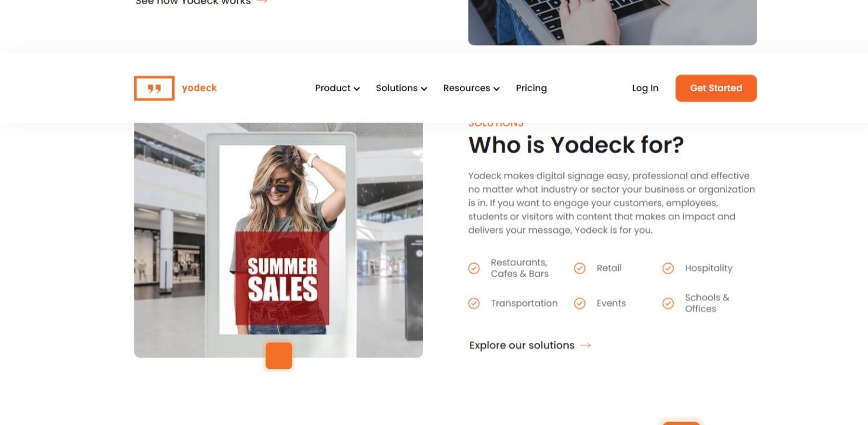Click the checkmark icon beside Transportation
868x425 pixels.
(x=474, y=303)
